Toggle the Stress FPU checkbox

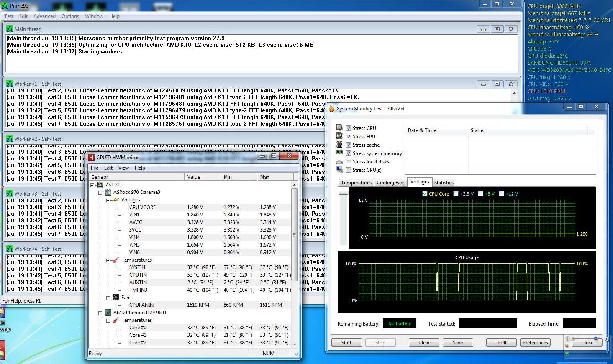click(x=349, y=137)
